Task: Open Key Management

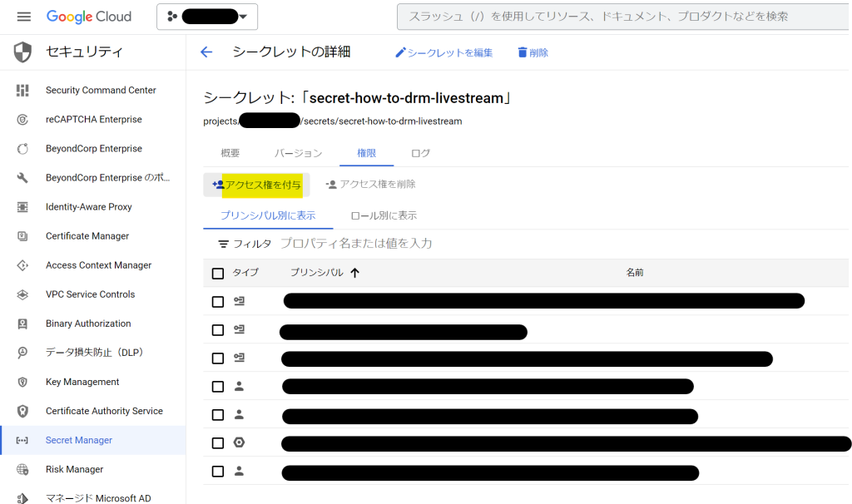Action: point(82,383)
